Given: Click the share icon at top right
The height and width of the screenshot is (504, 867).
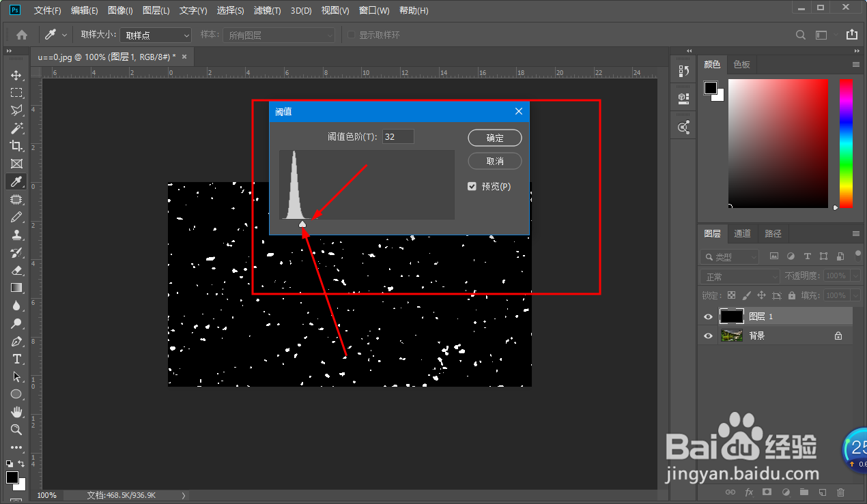Looking at the screenshot, I should tap(851, 35).
